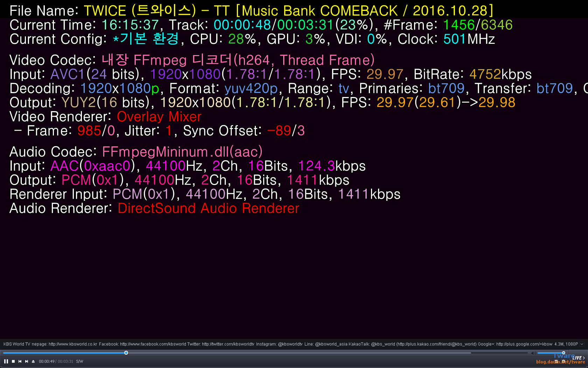This screenshot has width=588, height=368.
Task: Click the 00:00:49 elapsed time display
Action: pos(47,361)
